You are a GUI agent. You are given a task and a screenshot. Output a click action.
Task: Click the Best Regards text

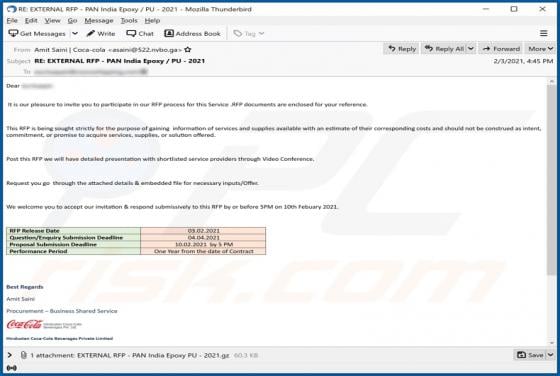(25, 287)
